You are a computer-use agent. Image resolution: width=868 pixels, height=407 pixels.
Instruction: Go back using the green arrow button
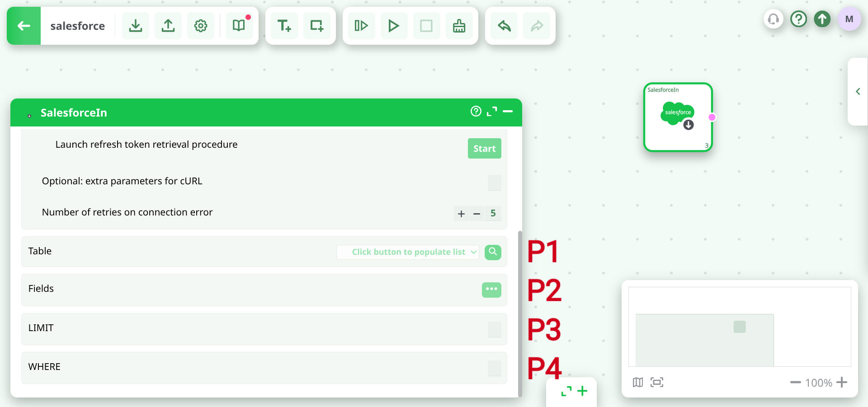[x=24, y=26]
